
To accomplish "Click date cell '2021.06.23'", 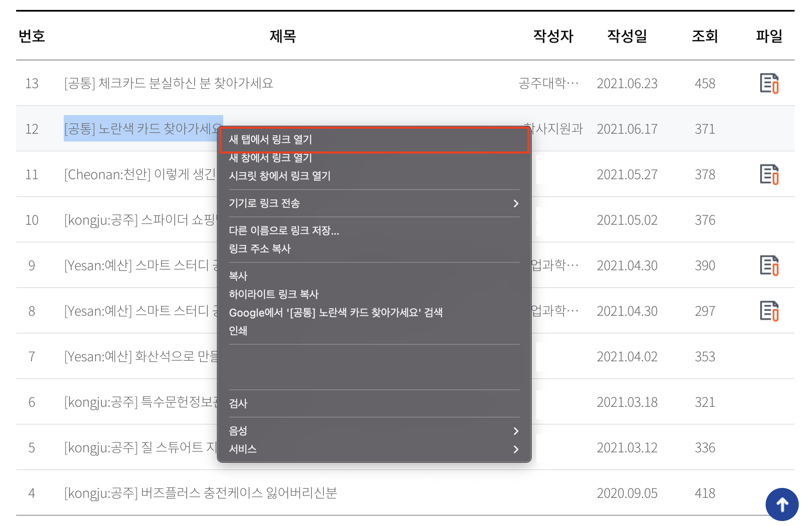I will (627, 84).
